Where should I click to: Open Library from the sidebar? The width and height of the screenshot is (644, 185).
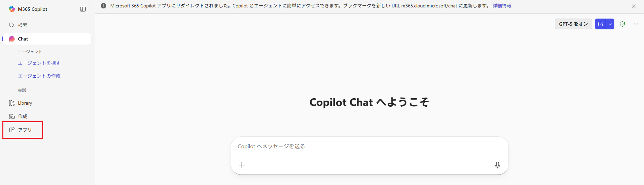tap(25, 103)
